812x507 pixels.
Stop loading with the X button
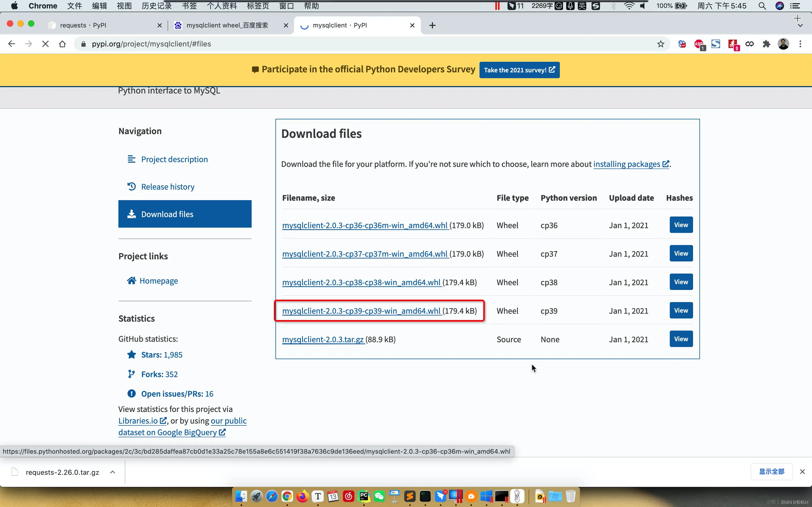(x=45, y=44)
